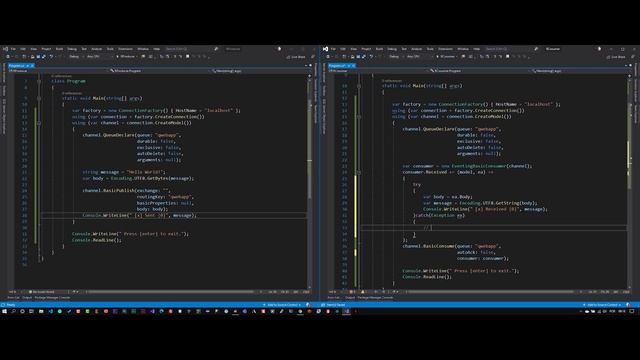640x360 pixels.
Task: Open Project menu in right Visual Studio window
Action: [366, 49]
